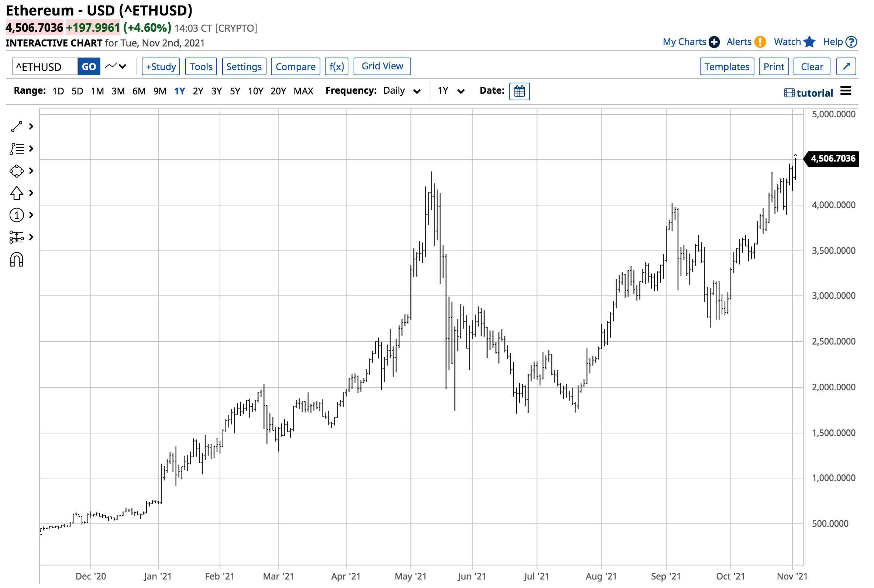Click the My Charts plus icon
The width and height of the screenshot is (874, 588).
(714, 42)
